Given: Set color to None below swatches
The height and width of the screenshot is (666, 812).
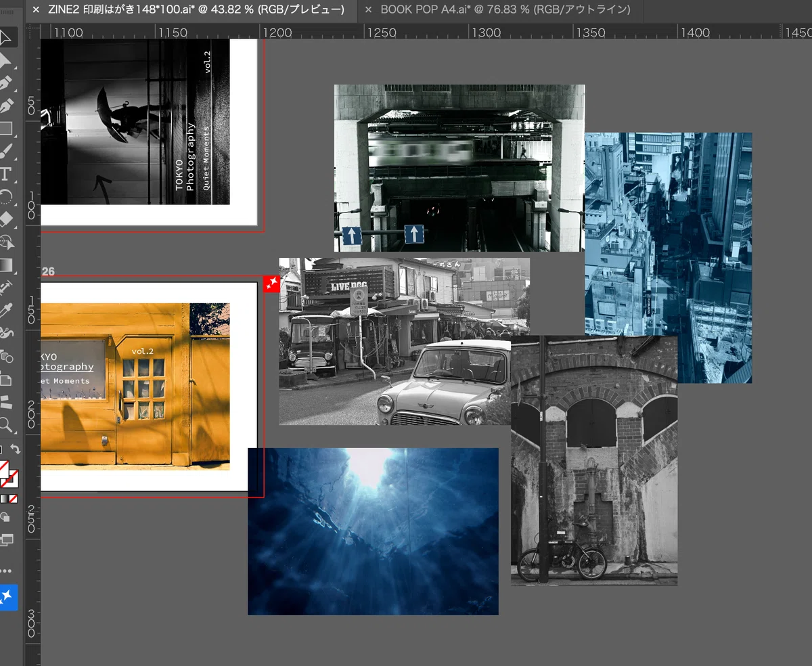Looking at the screenshot, I should click(13, 499).
